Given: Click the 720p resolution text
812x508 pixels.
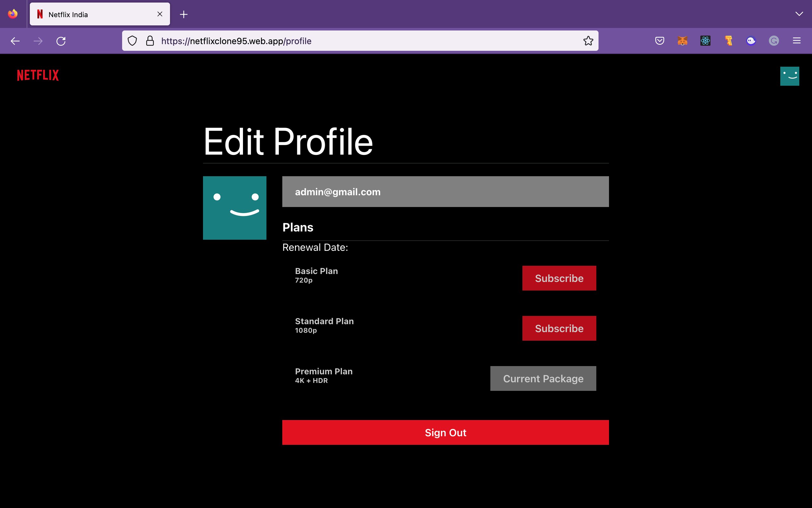Looking at the screenshot, I should (304, 280).
